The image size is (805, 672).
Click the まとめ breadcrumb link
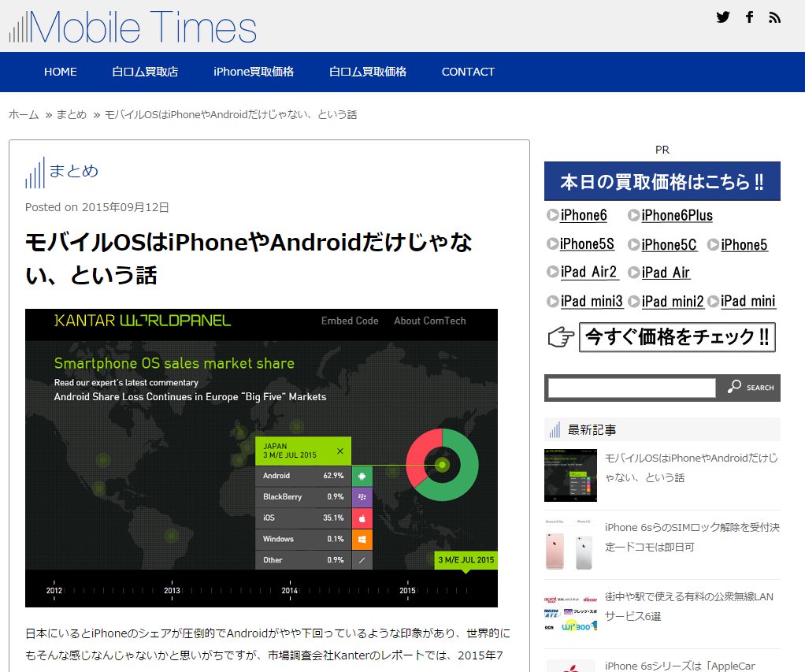pyautogui.click(x=72, y=114)
